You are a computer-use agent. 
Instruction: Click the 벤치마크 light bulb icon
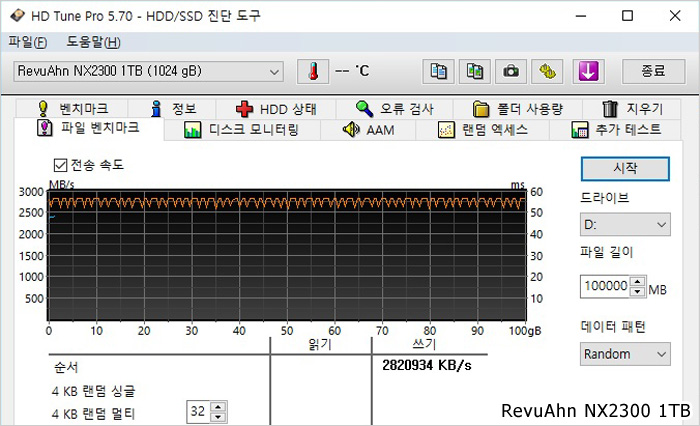(43, 109)
